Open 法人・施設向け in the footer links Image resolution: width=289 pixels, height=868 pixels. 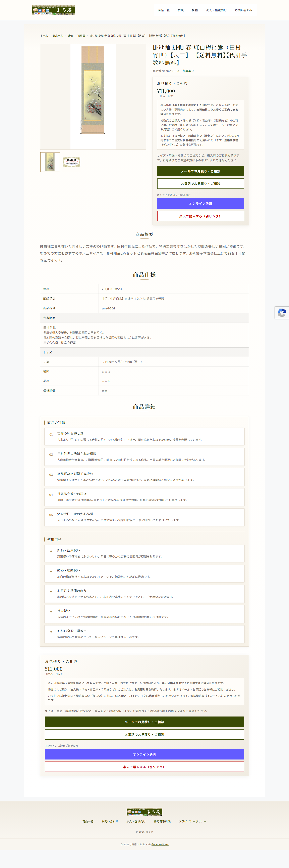(136, 822)
